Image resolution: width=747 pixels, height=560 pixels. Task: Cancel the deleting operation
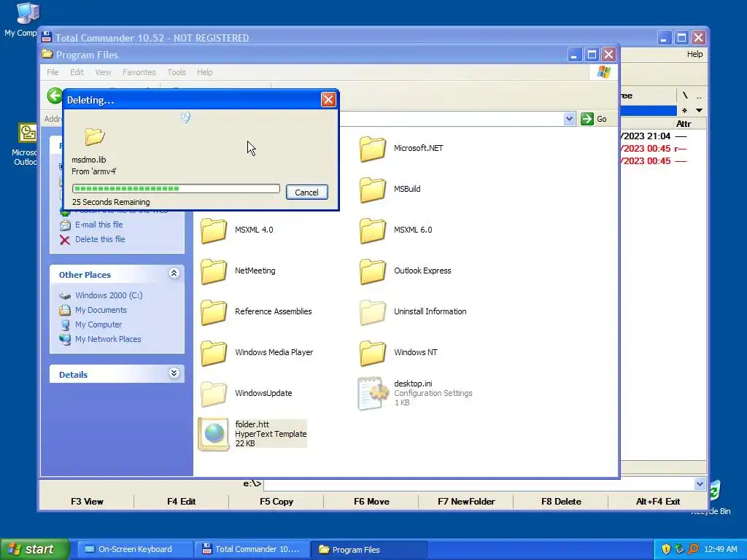[x=307, y=192]
